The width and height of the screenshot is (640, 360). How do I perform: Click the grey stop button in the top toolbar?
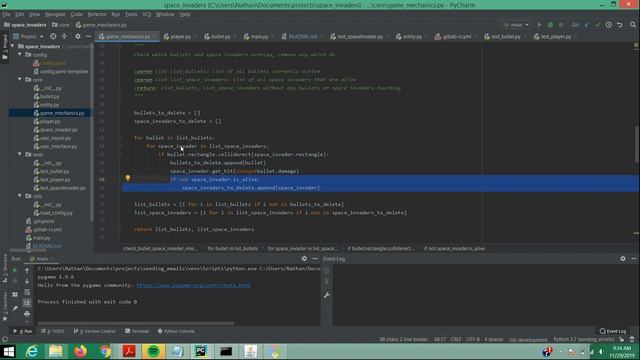pos(561,25)
